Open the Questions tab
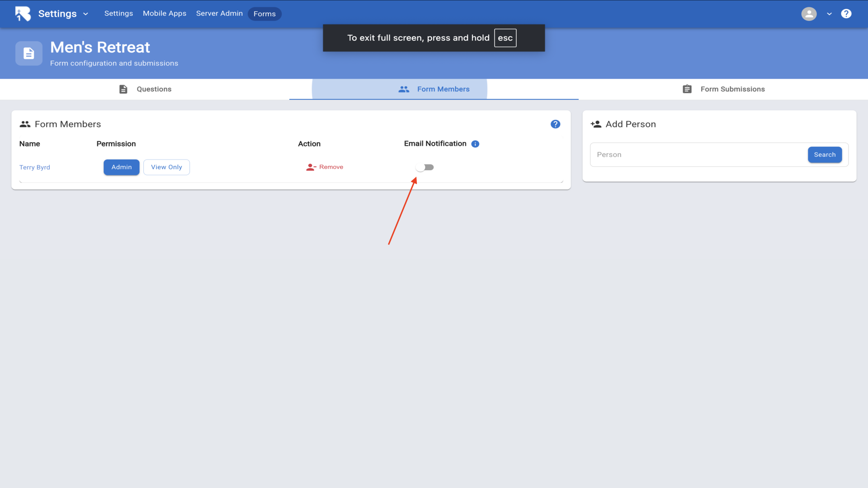868x488 pixels. point(145,89)
